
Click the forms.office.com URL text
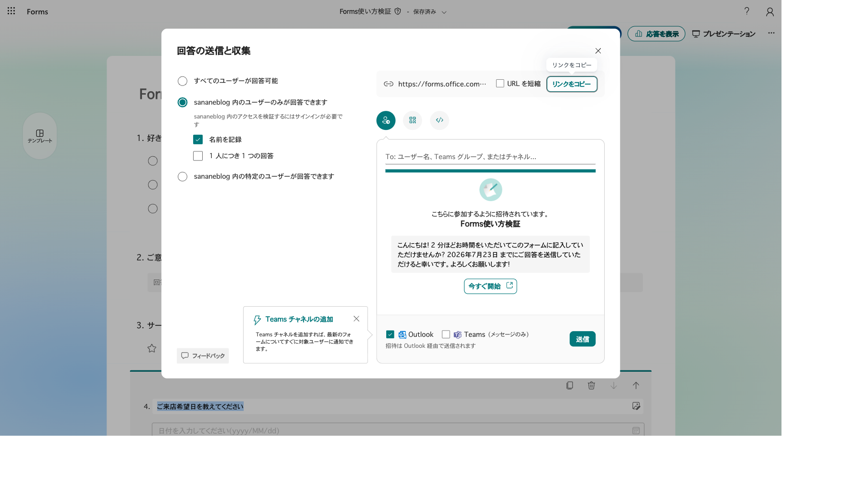point(442,84)
